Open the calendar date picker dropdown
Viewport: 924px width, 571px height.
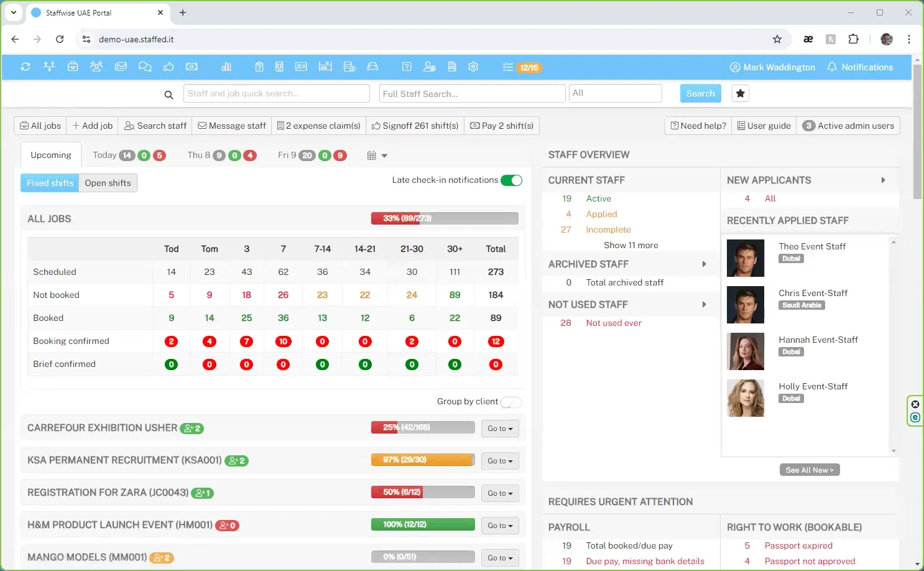pos(377,156)
